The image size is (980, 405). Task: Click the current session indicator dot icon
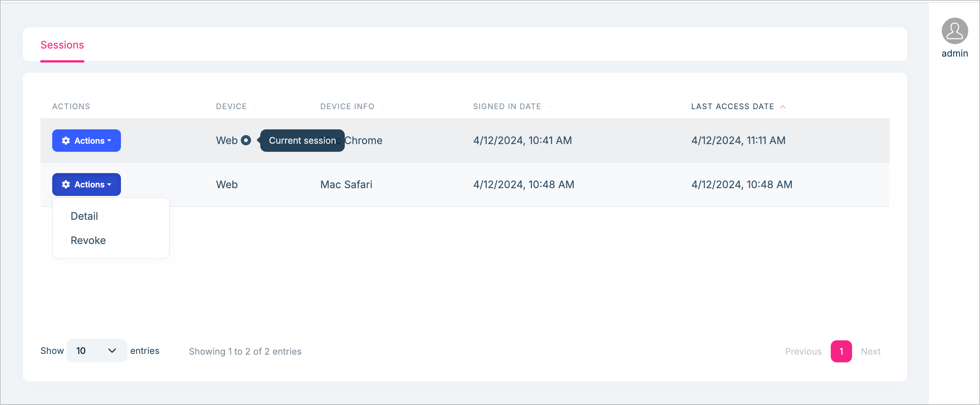[246, 140]
